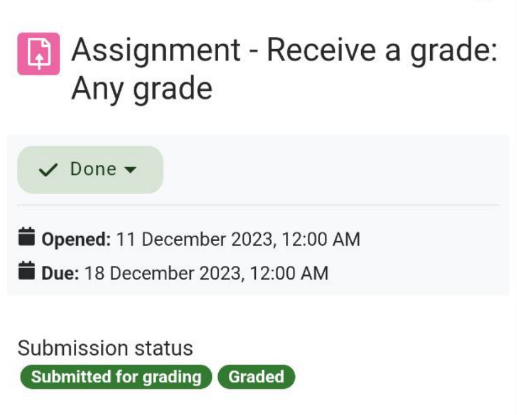Screen dimensions: 517x415
Task: Click the bold Opened label
Action: click(76, 239)
